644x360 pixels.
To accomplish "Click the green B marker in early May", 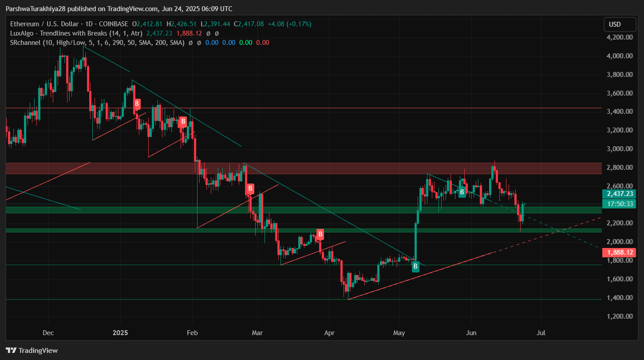I will 415,267.
